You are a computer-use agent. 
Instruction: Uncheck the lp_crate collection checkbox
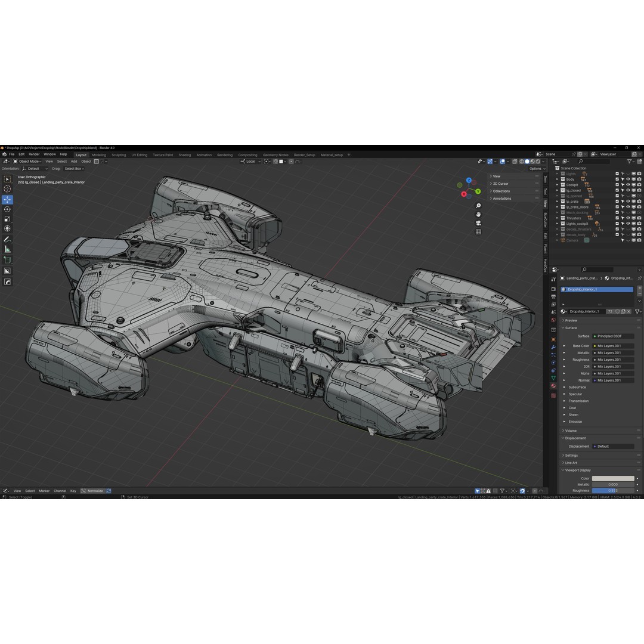pos(617,202)
